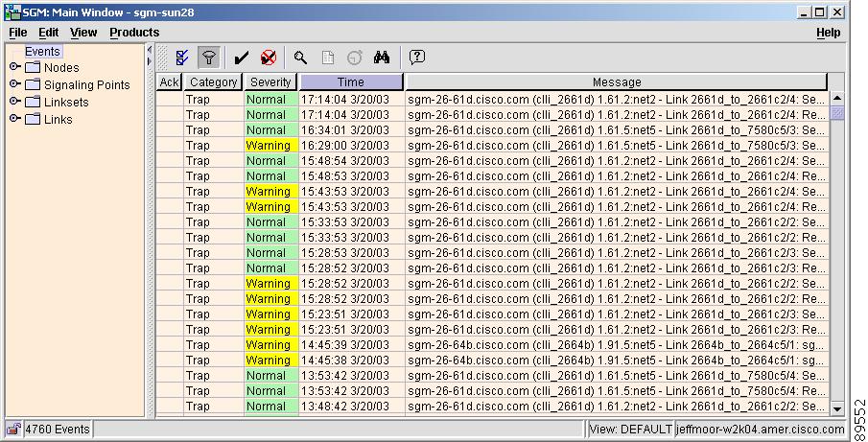
Task: Expand the Links tree branch
Action: (x=15, y=118)
